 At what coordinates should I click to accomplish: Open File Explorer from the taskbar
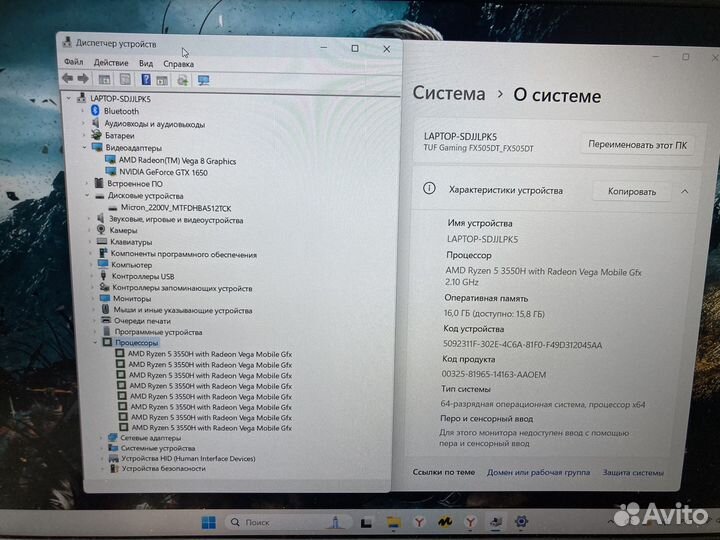tap(394, 522)
